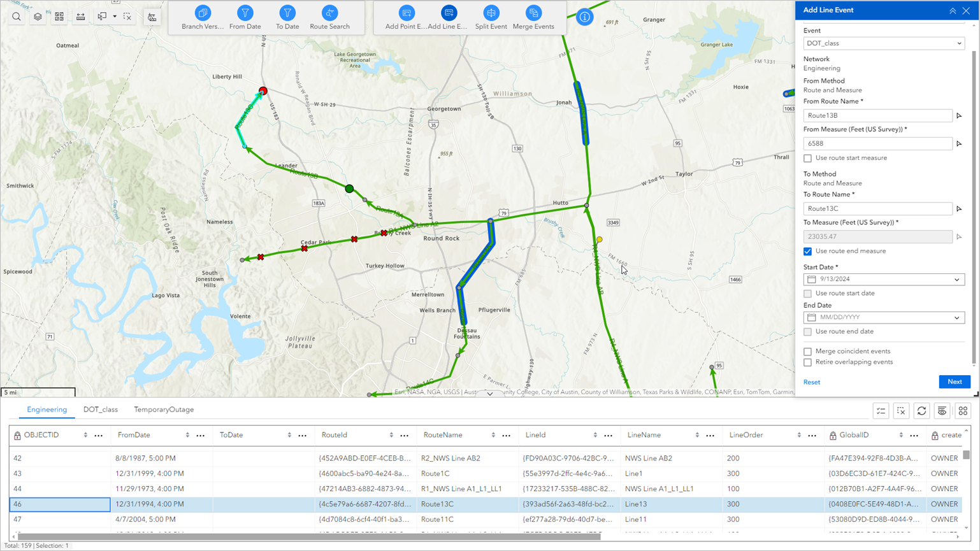This screenshot has width=980, height=551.
Task: Click the measure distance tool
Action: point(81,17)
